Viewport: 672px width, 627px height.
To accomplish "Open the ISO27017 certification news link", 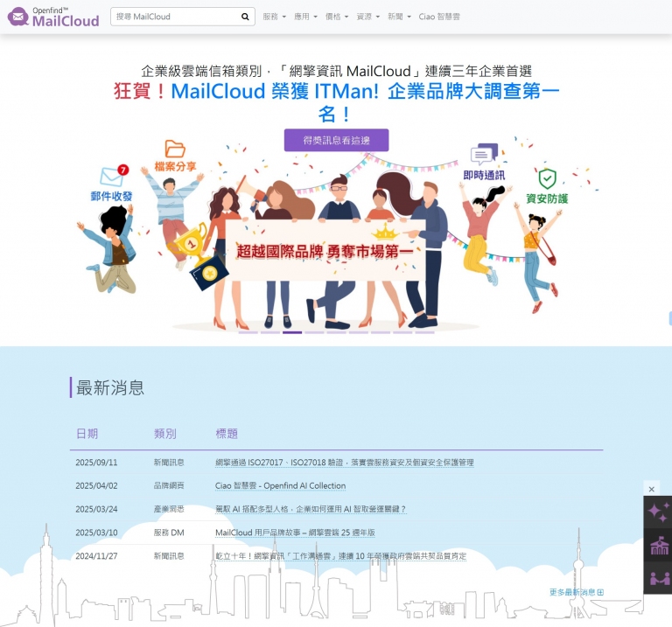I will pyautogui.click(x=344, y=463).
